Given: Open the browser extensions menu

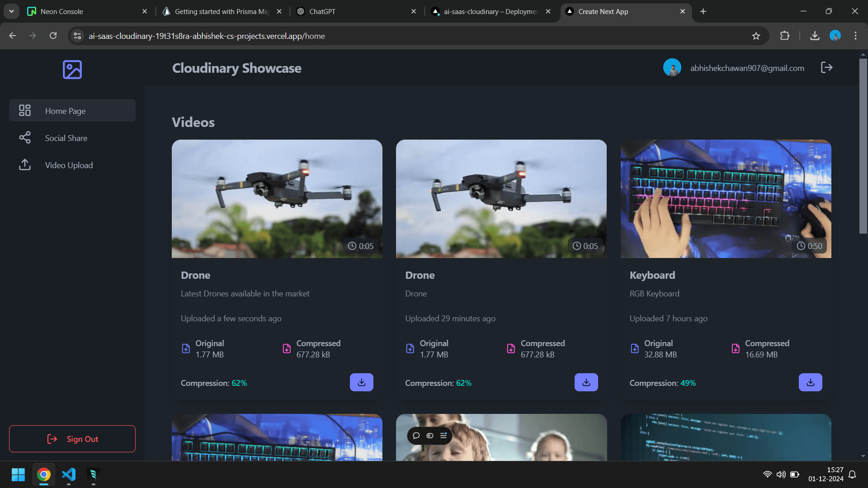Looking at the screenshot, I should point(785,36).
